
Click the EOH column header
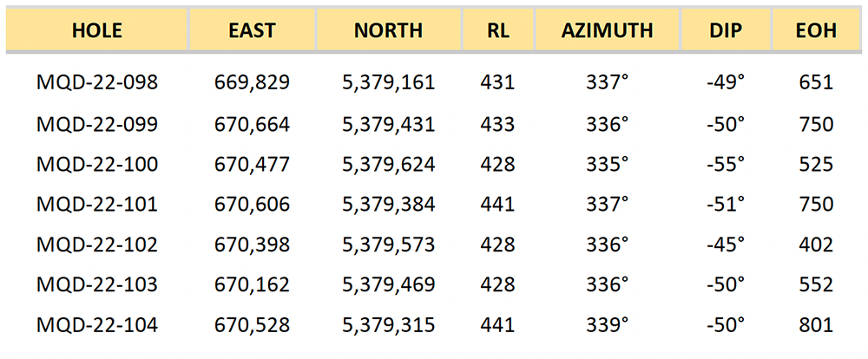816,30
